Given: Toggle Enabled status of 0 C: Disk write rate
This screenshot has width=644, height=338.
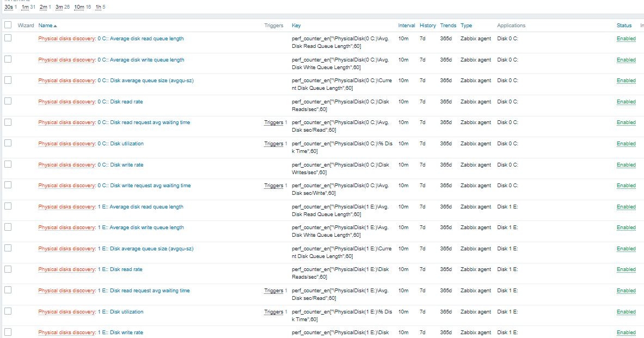Looking at the screenshot, I should coord(626,165).
